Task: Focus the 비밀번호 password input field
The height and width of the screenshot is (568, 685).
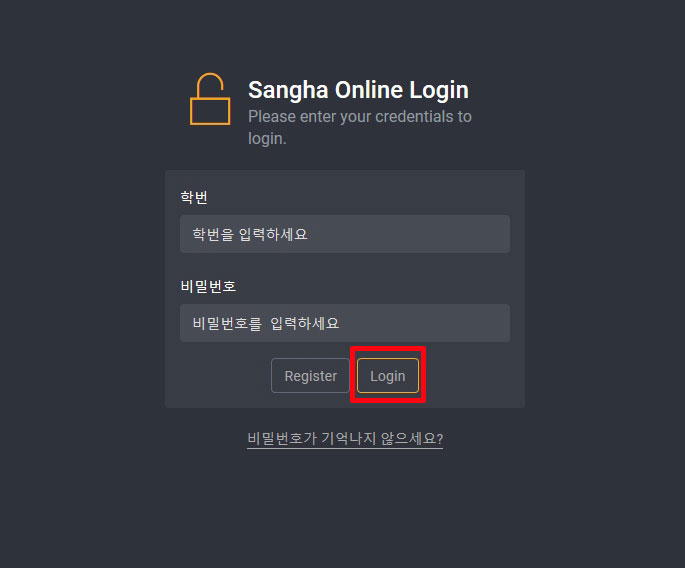Action: point(345,323)
